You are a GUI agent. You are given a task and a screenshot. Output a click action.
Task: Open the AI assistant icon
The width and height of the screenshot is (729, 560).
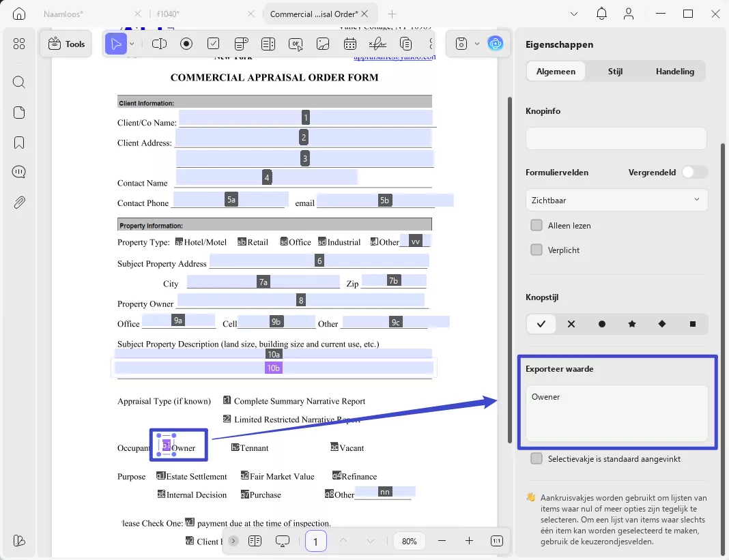(x=495, y=44)
